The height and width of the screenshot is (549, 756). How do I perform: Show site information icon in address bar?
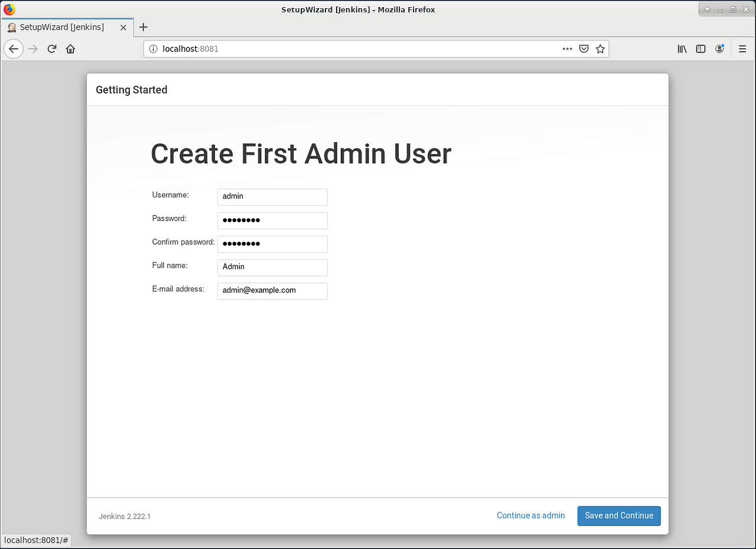(154, 49)
